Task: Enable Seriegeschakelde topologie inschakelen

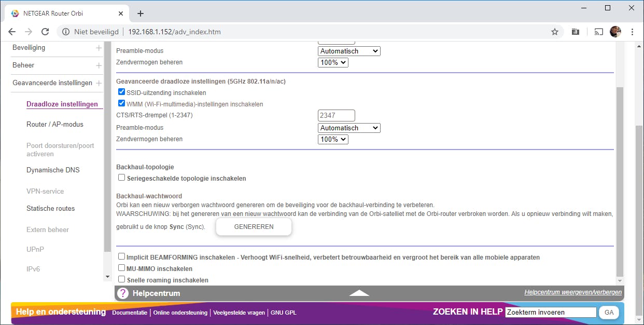Action: coord(121,178)
